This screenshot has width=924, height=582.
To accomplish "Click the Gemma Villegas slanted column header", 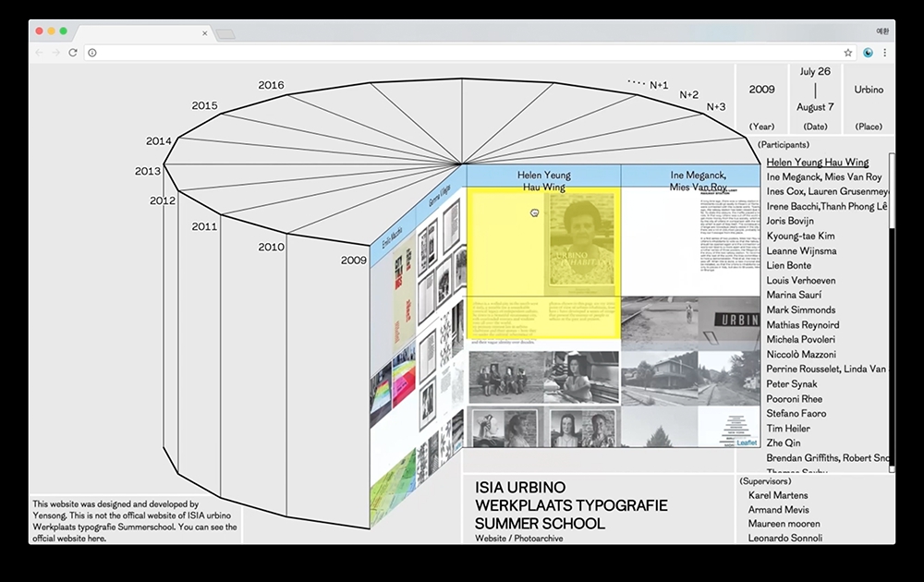I will pyautogui.click(x=441, y=194).
